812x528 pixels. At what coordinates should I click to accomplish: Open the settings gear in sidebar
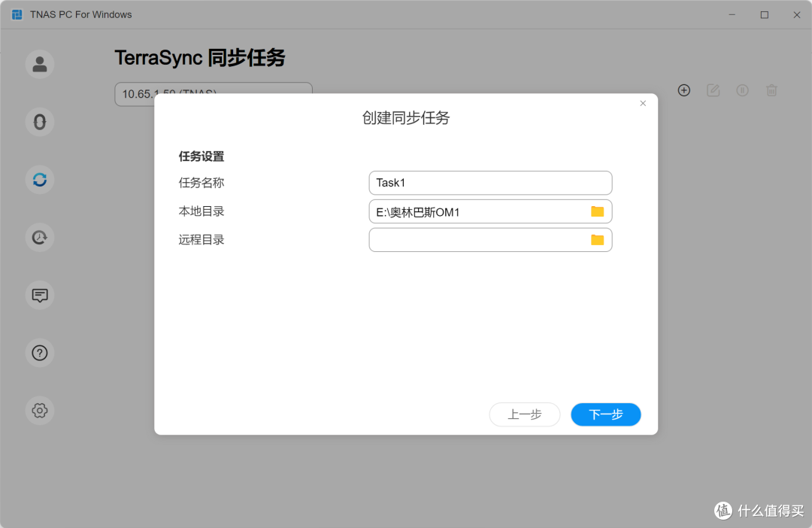pos(39,411)
